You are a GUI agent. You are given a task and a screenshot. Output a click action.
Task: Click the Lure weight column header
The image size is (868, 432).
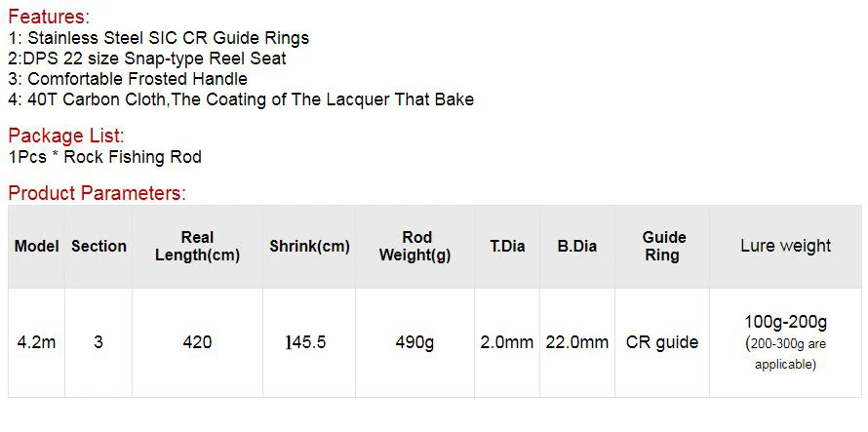click(x=785, y=247)
